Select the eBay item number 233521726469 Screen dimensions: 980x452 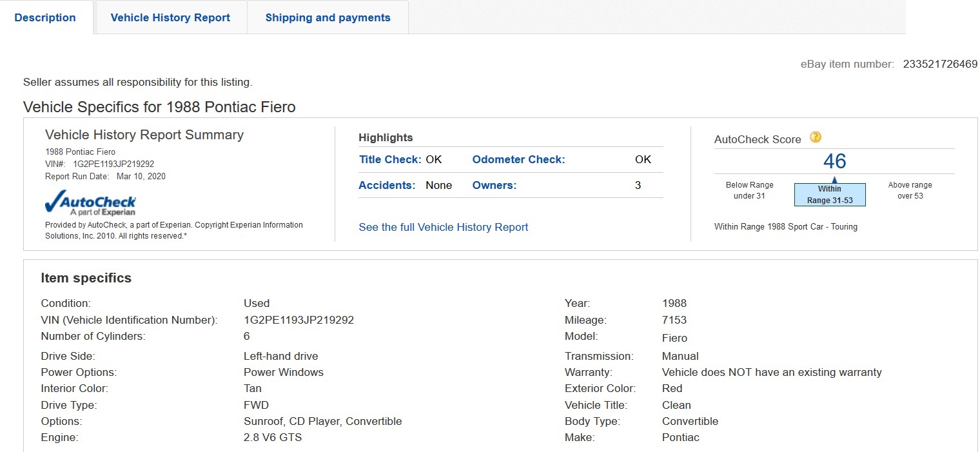pyautogui.click(x=940, y=64)
